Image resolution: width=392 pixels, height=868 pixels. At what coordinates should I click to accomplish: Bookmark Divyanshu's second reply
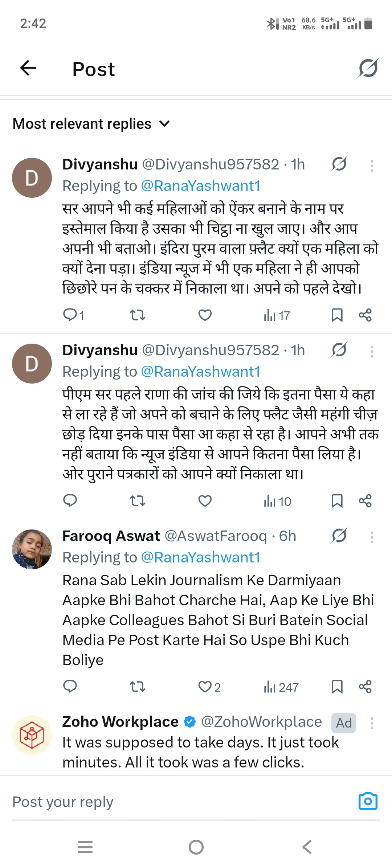coord(337,501)
